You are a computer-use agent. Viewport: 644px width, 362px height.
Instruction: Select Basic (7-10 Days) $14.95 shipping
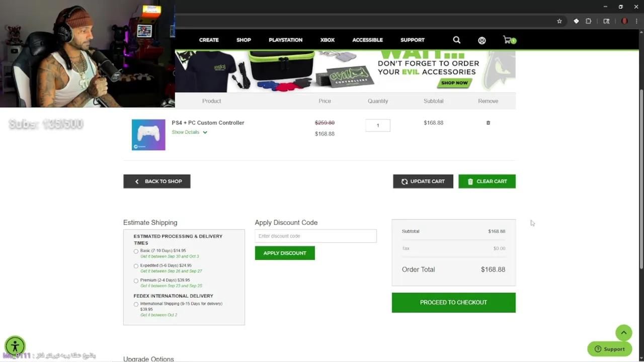pyautogui.click(x=136, y=251)
